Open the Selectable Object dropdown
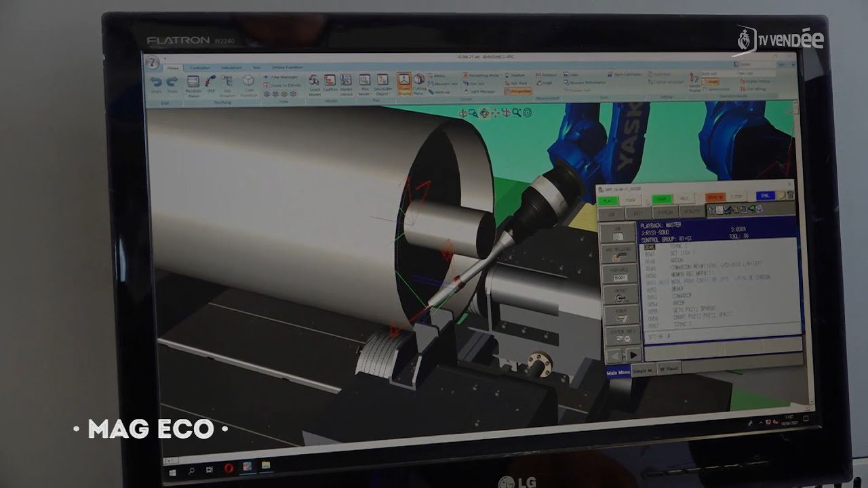The height and width of the screenshot is (488, 868). [382, 81]
